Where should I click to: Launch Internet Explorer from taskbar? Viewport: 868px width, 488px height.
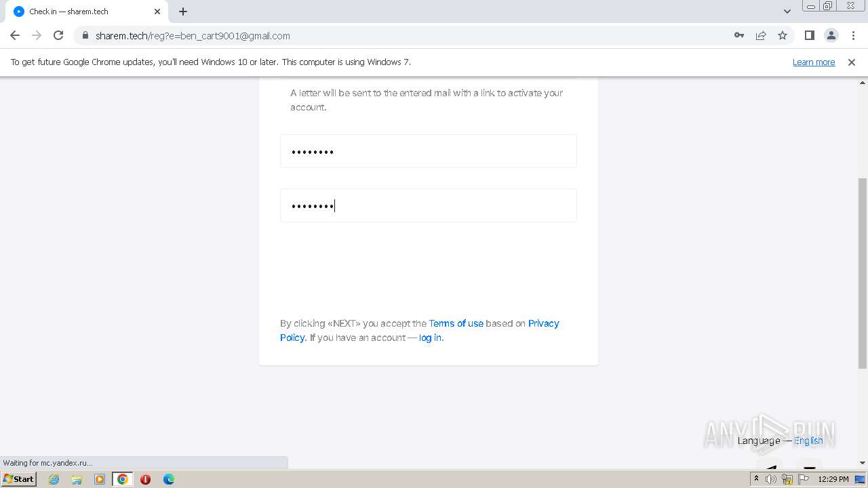coord(54,479)
